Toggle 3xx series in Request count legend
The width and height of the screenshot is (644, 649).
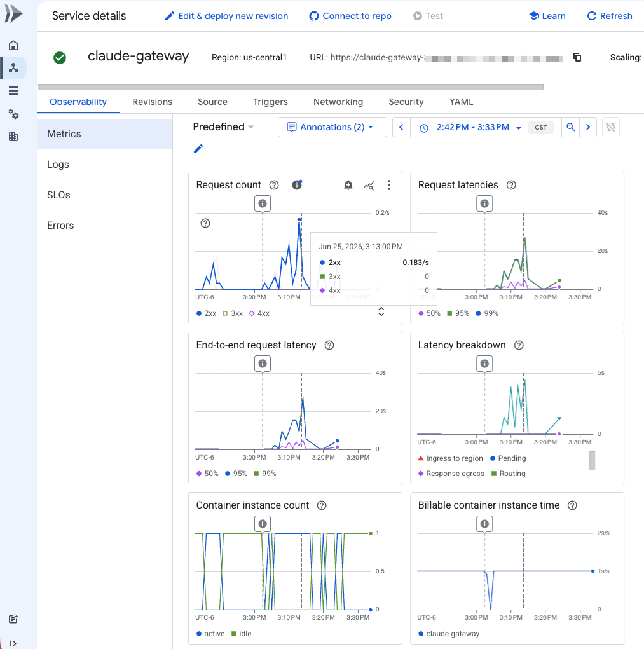click(x=233, y=313)
